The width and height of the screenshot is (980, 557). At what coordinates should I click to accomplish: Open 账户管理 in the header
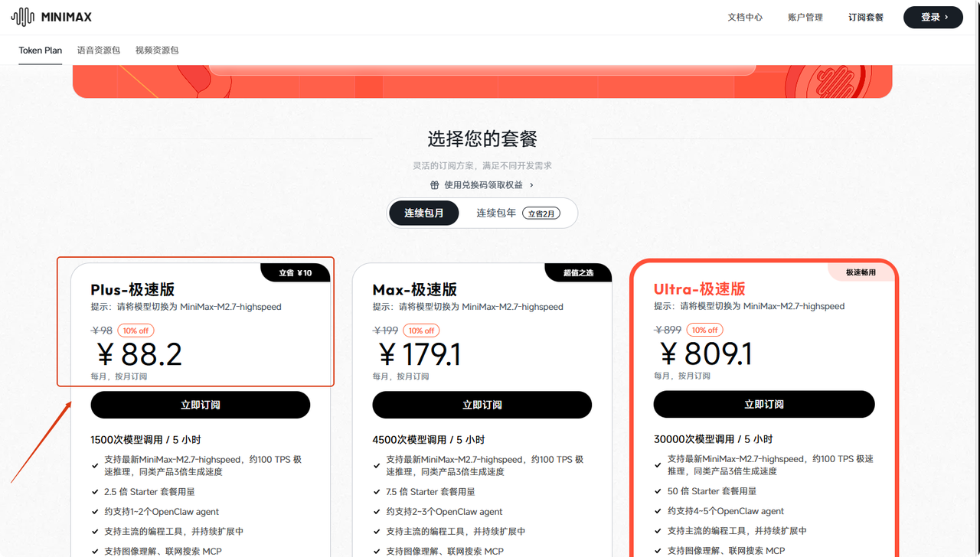[805, 17]
